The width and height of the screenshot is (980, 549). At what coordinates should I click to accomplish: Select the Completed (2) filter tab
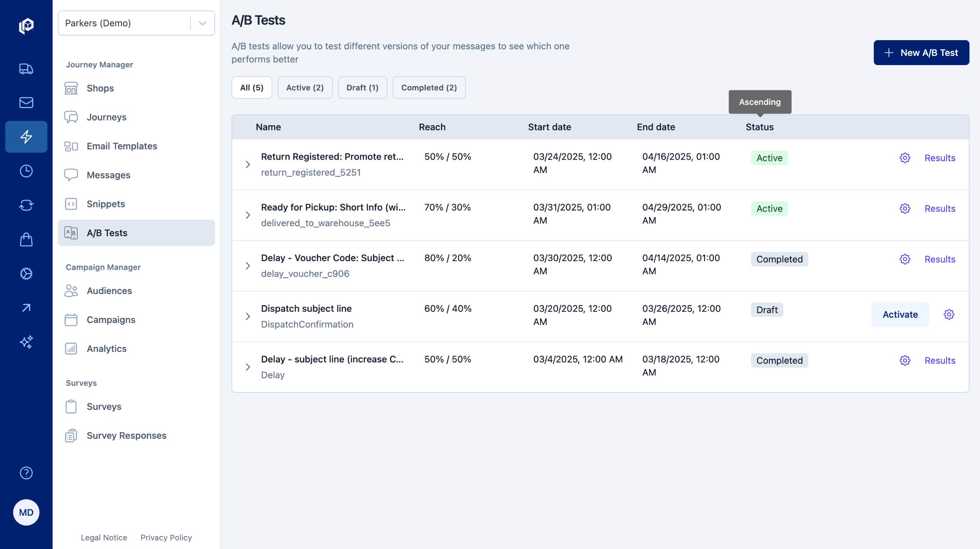tap(429, 88)
